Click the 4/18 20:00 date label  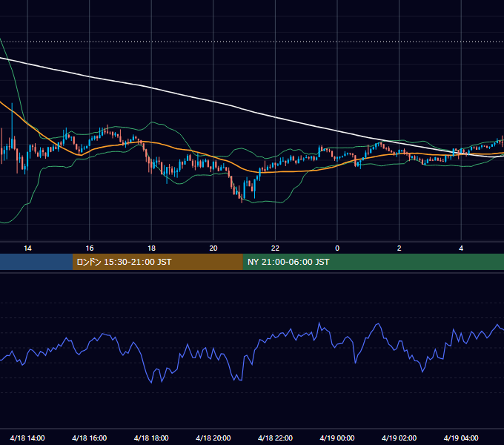pyautogui.click(x=213, y=438)
